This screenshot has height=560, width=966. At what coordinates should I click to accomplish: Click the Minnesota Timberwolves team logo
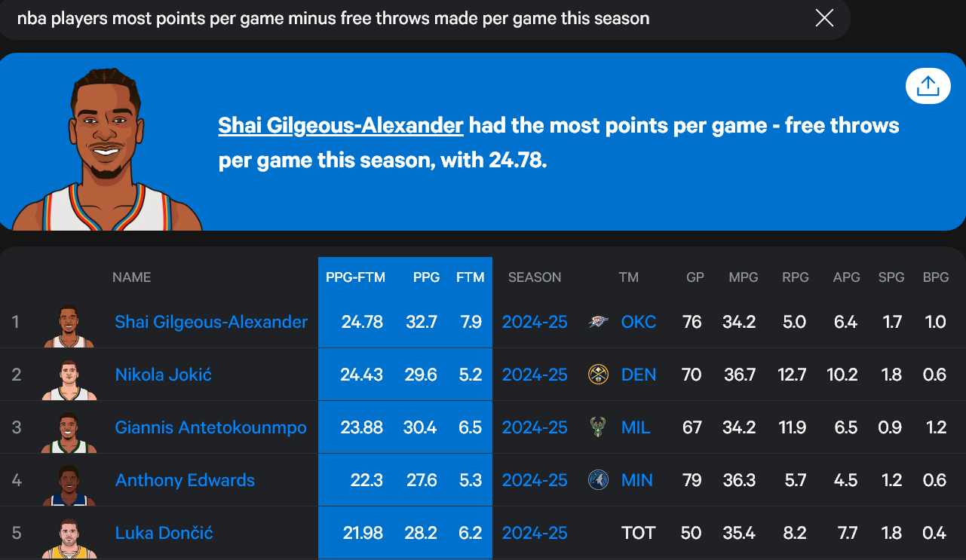(598, 480)
